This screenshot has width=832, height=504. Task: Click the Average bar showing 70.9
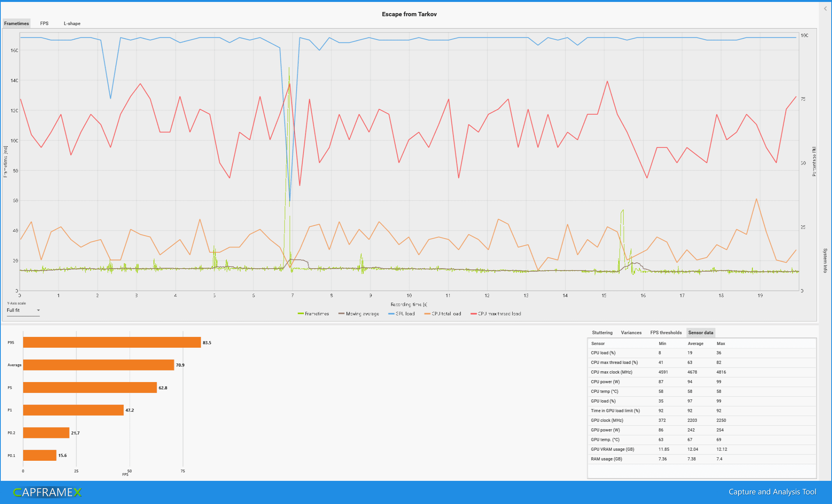click(98, 365)
